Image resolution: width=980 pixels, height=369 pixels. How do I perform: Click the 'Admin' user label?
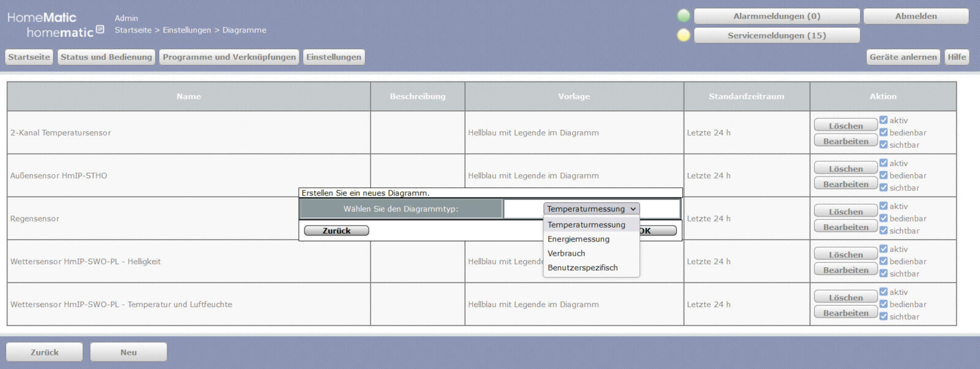point(126,18)
